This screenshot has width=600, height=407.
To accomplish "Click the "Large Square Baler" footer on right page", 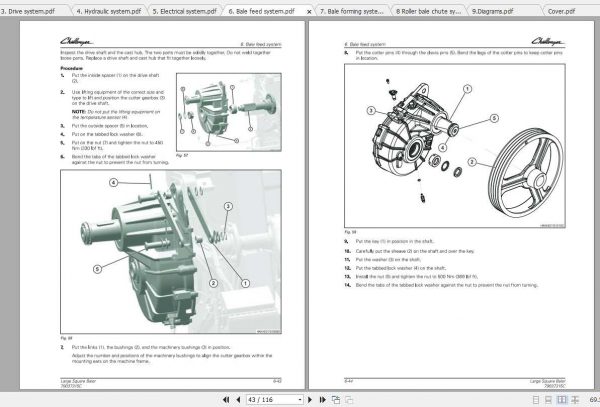I will coord(548,381).
